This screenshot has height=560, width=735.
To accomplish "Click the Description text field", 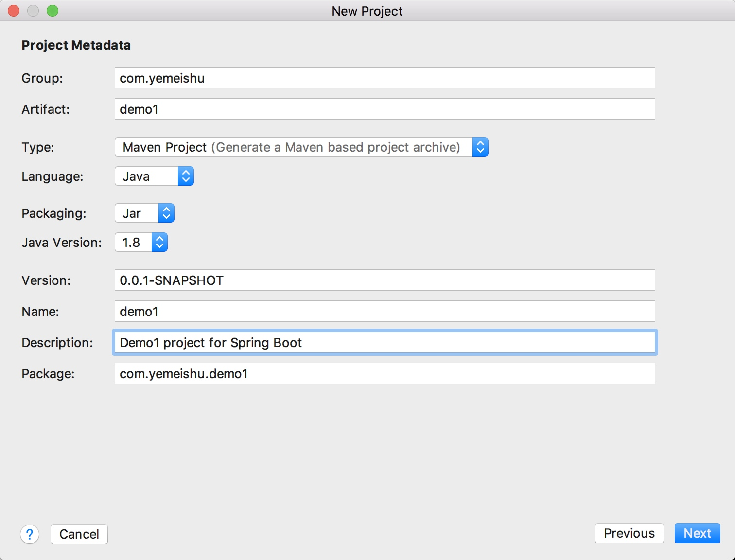I will pos(385,342).
